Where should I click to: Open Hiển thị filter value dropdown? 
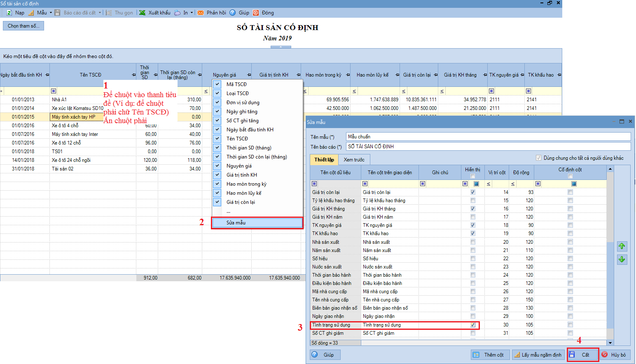pos(477,184)
